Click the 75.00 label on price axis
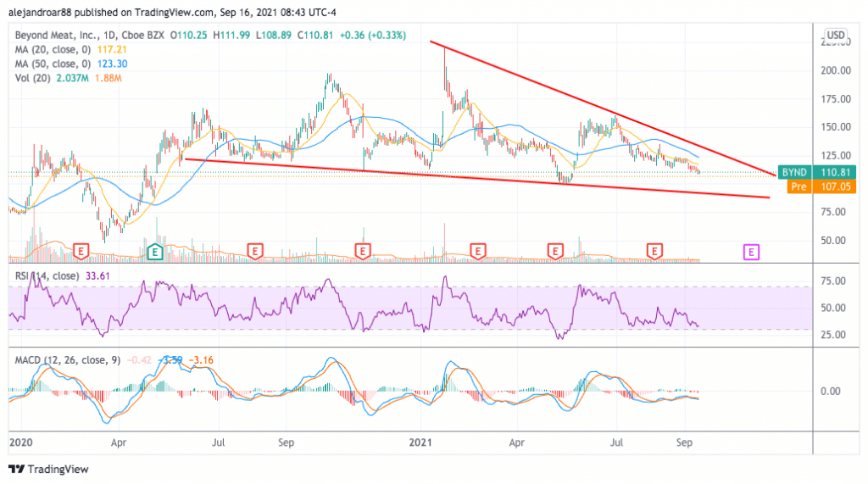The height and width of the screenshot is (484, 868). (834, 212)
